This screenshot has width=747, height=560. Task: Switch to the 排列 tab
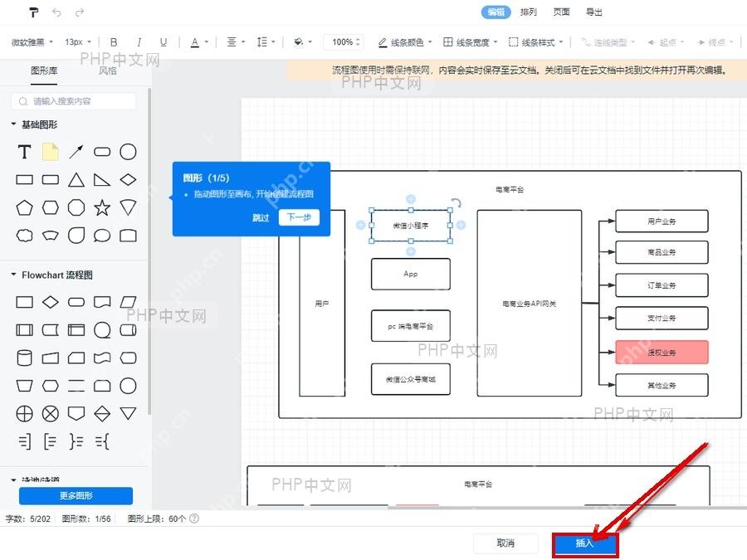[529, 12]
